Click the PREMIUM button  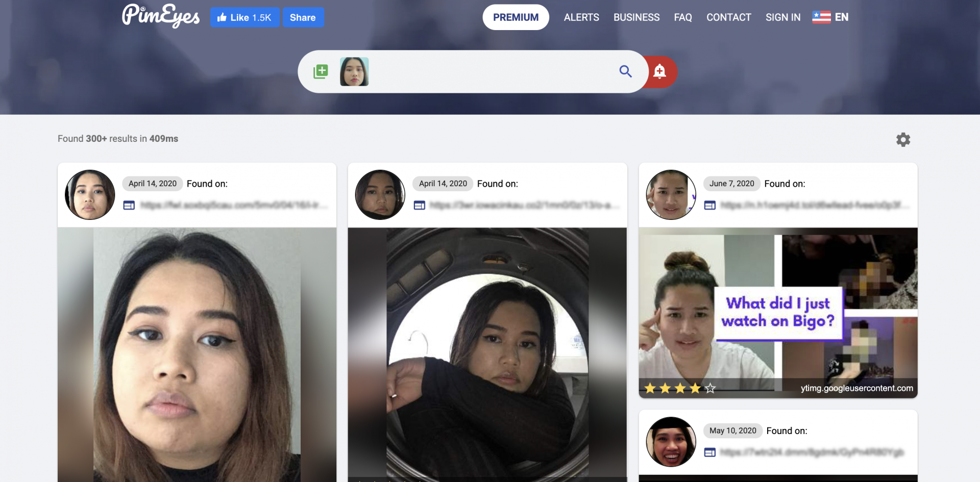pyautogui.click(x=516, y=17)
